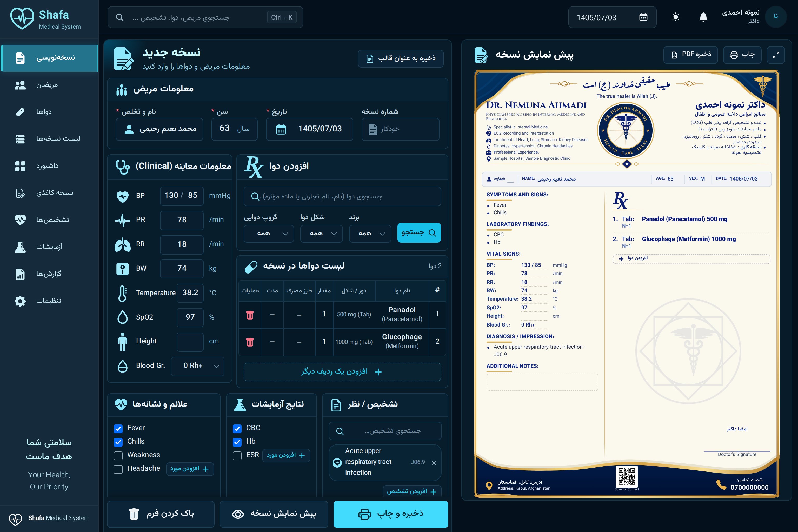Uncheck the CBC lab checkbox
This screenshot has height=532, width=798.
click(237, 429)
